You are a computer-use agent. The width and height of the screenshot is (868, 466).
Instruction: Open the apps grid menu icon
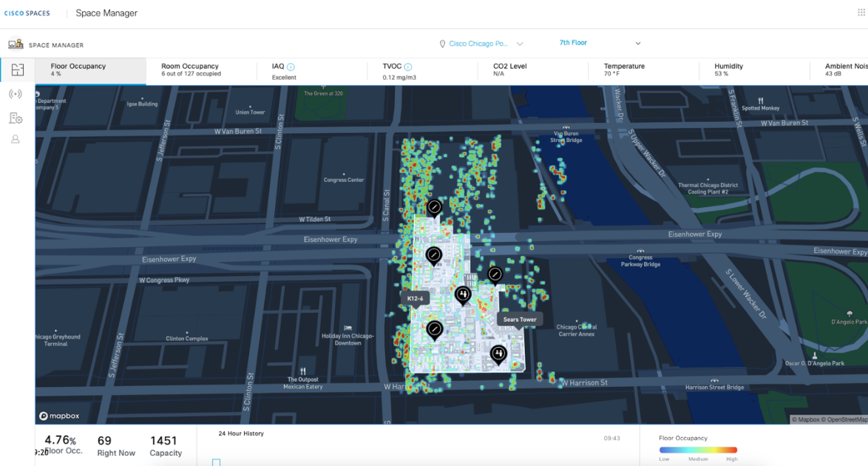[861, 13]
